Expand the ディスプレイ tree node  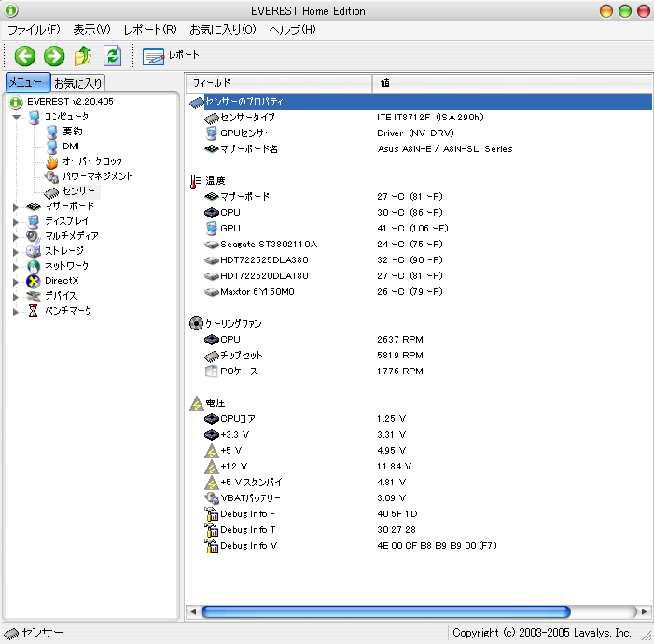[16, 221]
